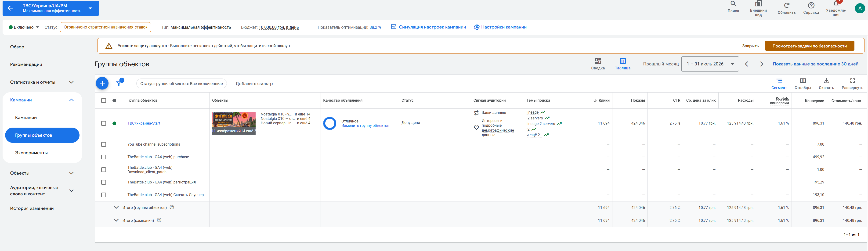This screenshot has height=251, width=868.
Task: Open Обзор in the sidebar
Action: click(17, 47)
